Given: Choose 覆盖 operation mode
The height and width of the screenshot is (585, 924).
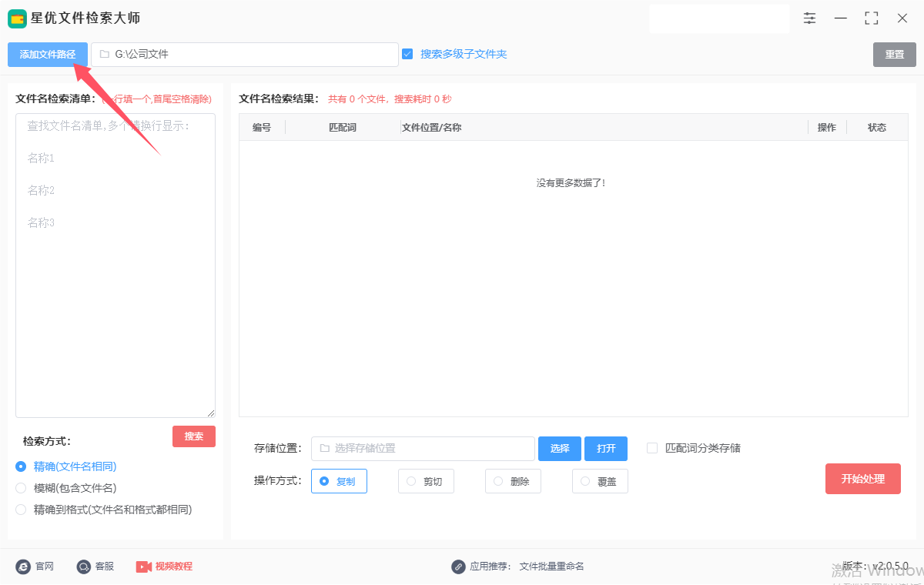Looking at the screenshot, I should click(x=600, y=481).
